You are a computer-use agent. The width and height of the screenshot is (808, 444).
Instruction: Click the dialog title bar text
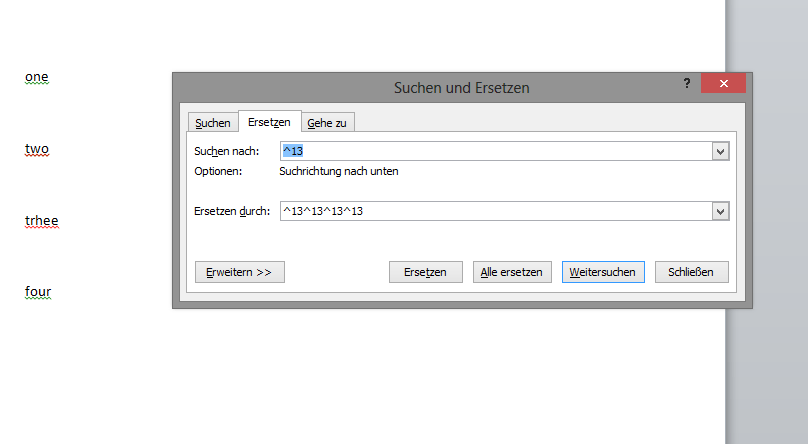coord(461,88)
